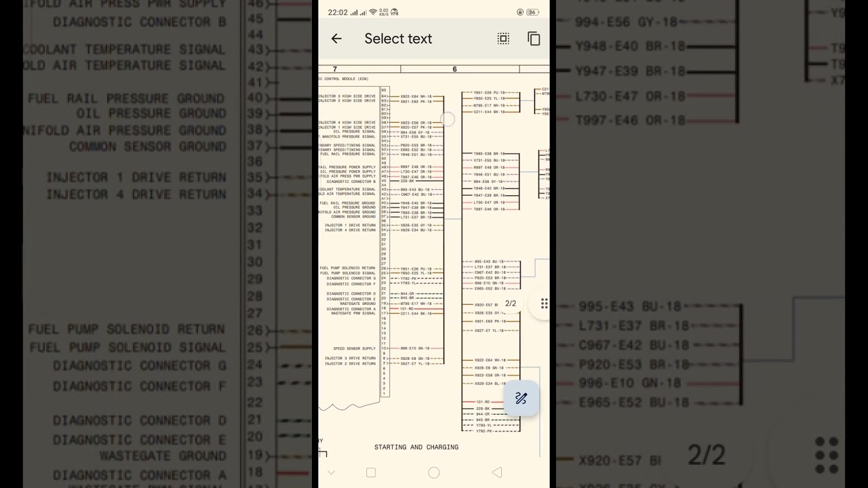Tap the 229-BK wire at pin 45
Image resolution: width=868 pixels, height=488 pixels.
(407, 181)
